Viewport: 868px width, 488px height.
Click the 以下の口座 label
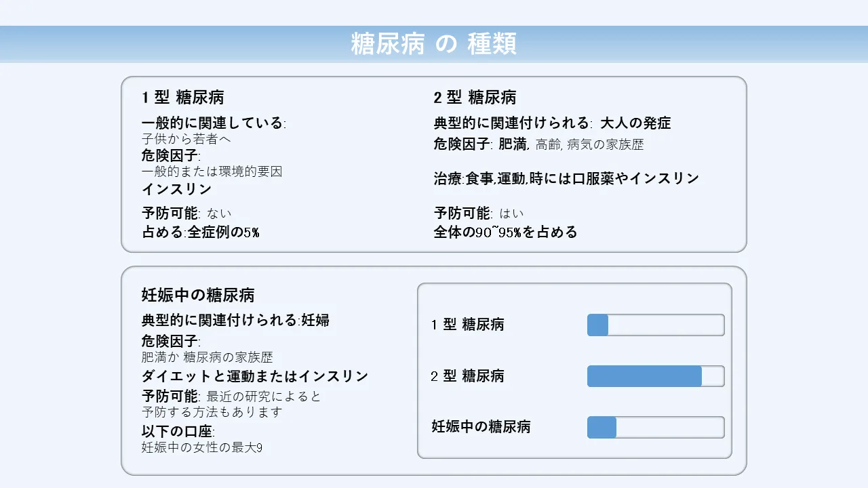tap(178, 432)
